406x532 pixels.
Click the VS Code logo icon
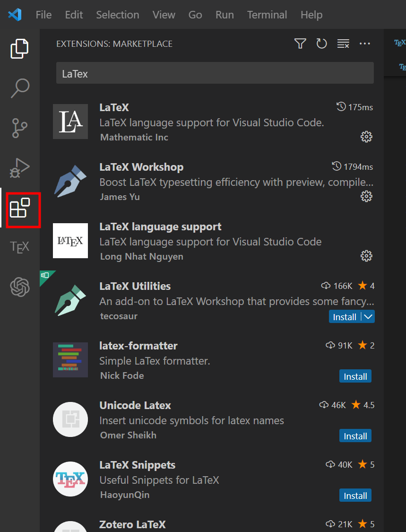15,15
